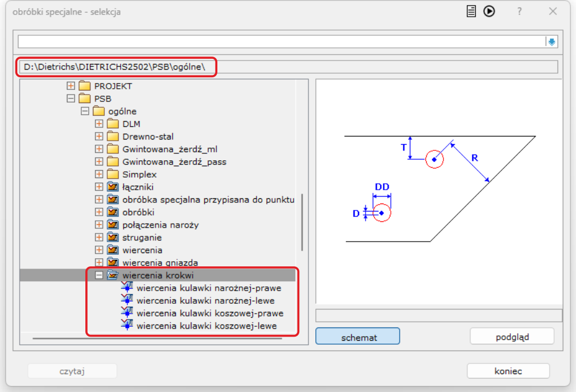Click the schemat button
576x392 pixels.
coord(358,336)
